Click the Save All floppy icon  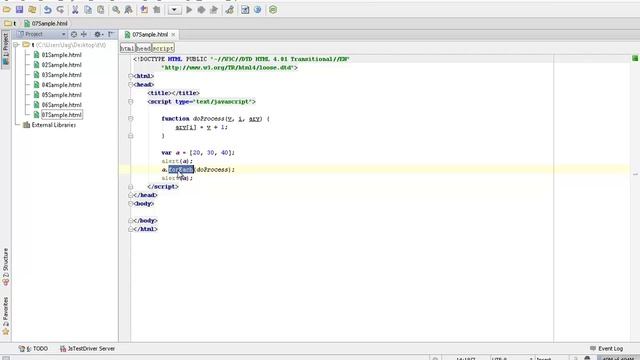click(x=19, y=9)
